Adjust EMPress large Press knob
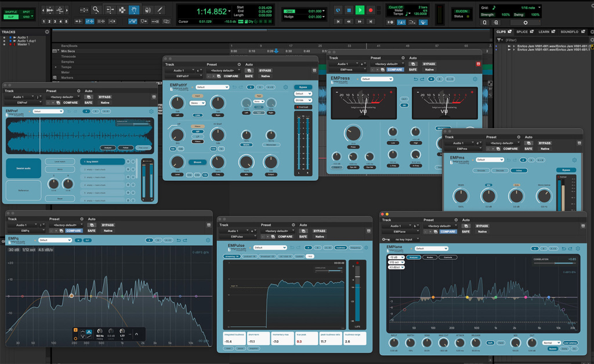The width and height of the screenshot is (594, 364). 353,133
